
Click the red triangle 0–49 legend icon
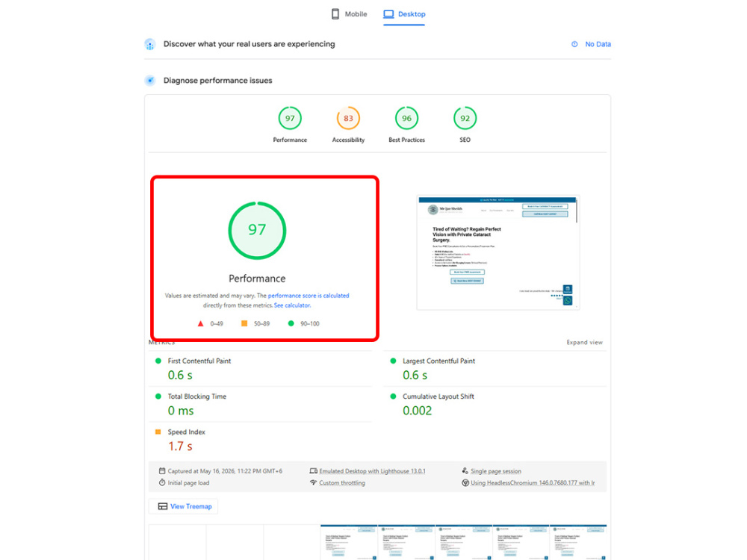click(200, 324)
